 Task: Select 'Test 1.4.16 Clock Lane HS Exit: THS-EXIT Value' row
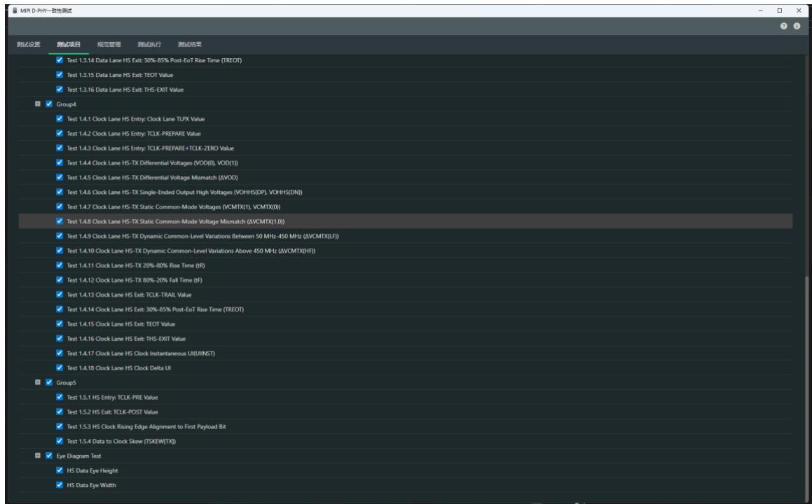coord(406,338)
